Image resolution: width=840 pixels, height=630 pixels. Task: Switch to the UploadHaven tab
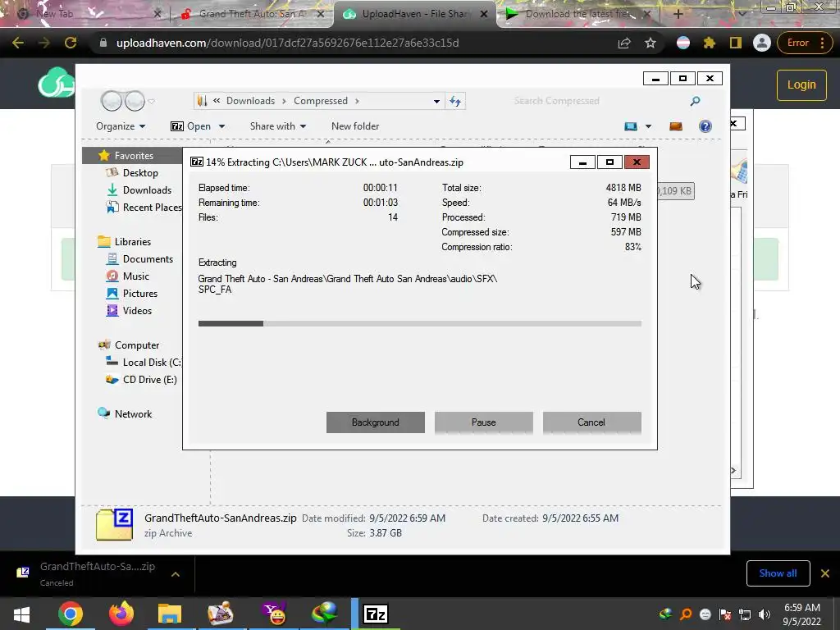[x=415, y=14]
